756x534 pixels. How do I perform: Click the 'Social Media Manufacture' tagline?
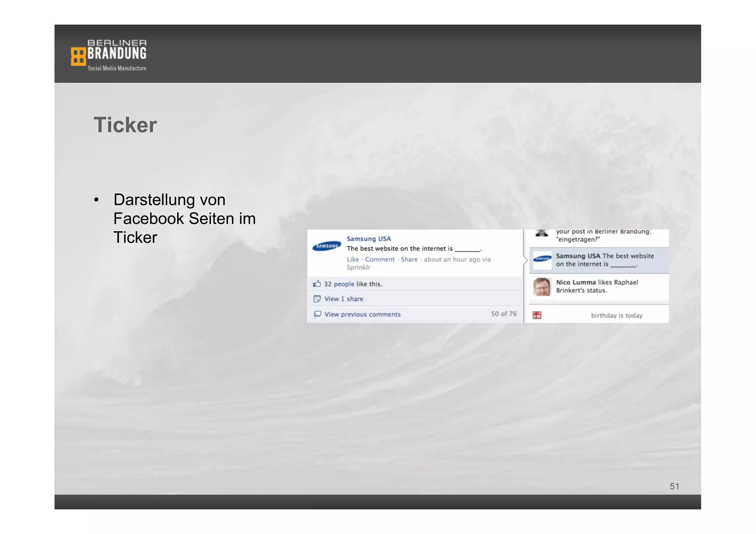tap(117, 68)
